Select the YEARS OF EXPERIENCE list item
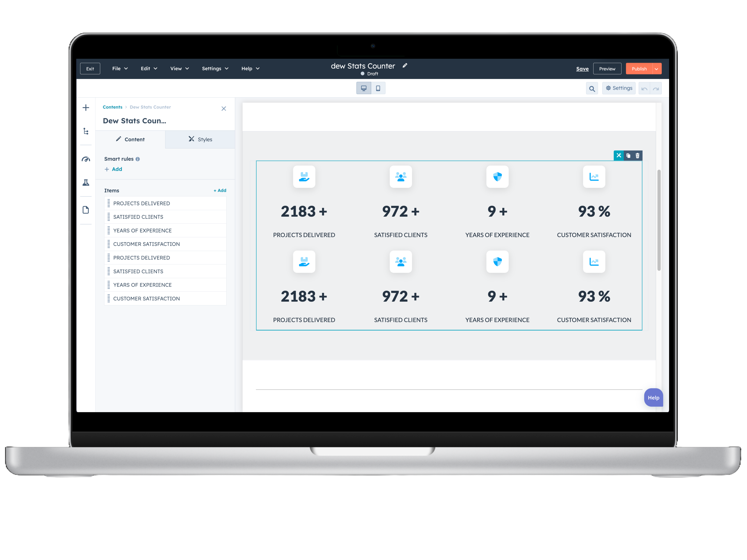Screen dimensions: 747x560 coord(142,231)
